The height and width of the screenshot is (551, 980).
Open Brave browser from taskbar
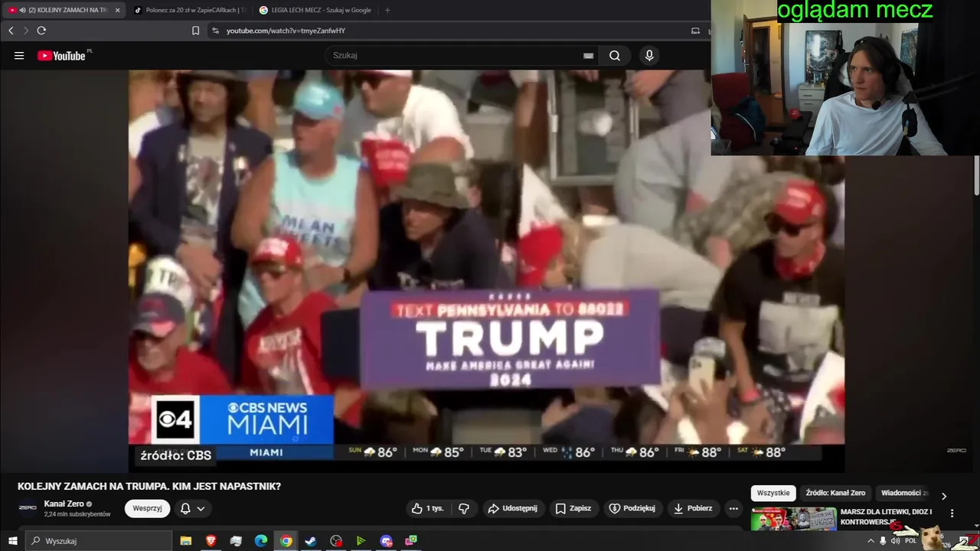[x=211, y=541]
